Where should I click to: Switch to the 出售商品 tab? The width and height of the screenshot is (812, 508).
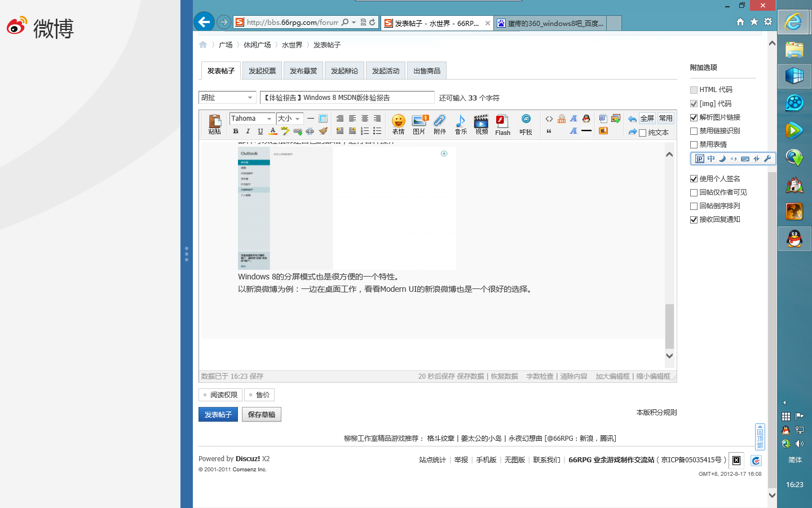pyautogui.click(x=427, y=71)
